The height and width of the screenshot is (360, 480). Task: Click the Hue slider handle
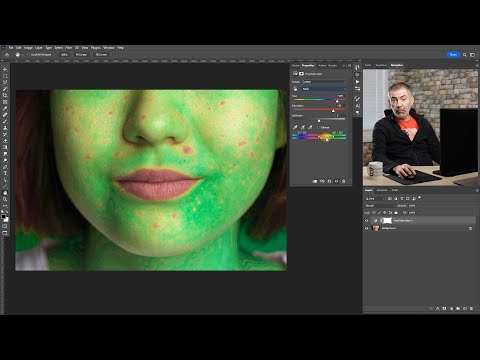[x=337, y=101]
